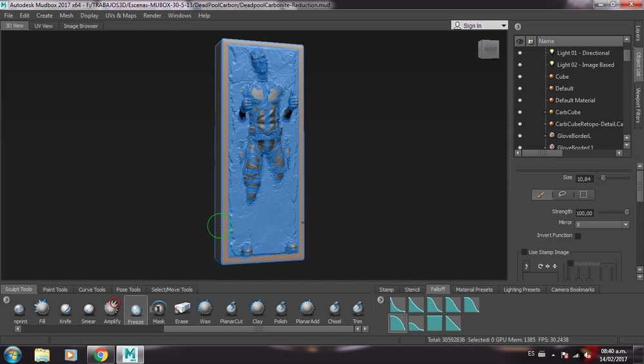Toggle visibility of the Cube object
Image resolution: width=644 pixels, height=364 pixels.
click(520, 77)
